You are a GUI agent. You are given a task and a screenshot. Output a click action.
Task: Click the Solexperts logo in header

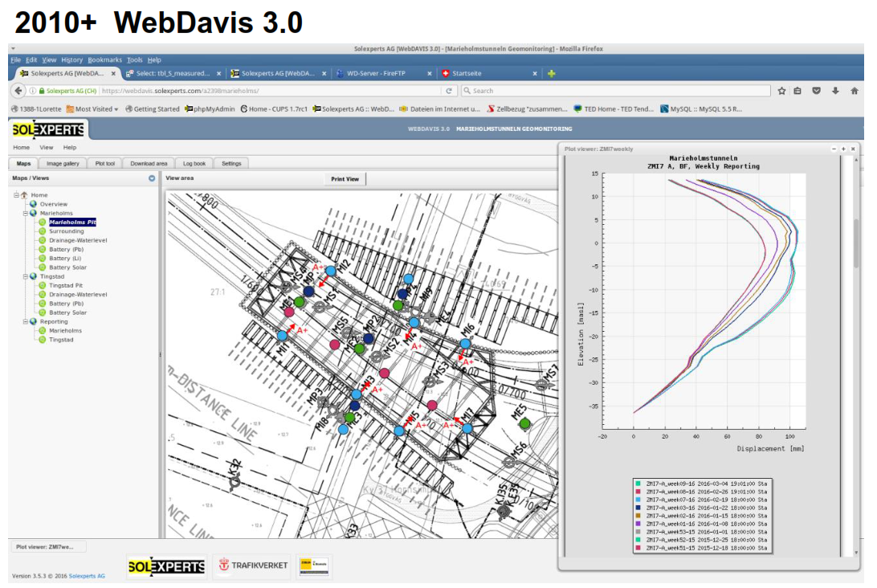tap(49, 130)
